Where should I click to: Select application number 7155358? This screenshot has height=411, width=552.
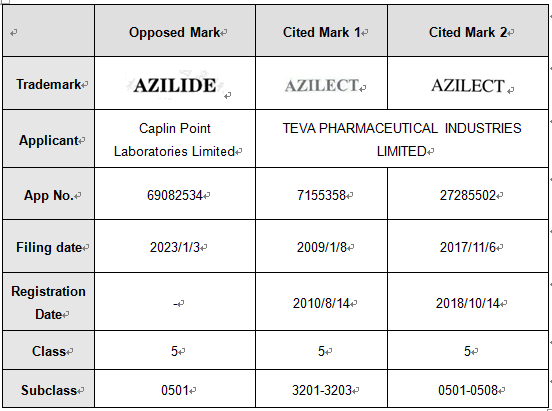pyautogui.click(x=321, y=195)
